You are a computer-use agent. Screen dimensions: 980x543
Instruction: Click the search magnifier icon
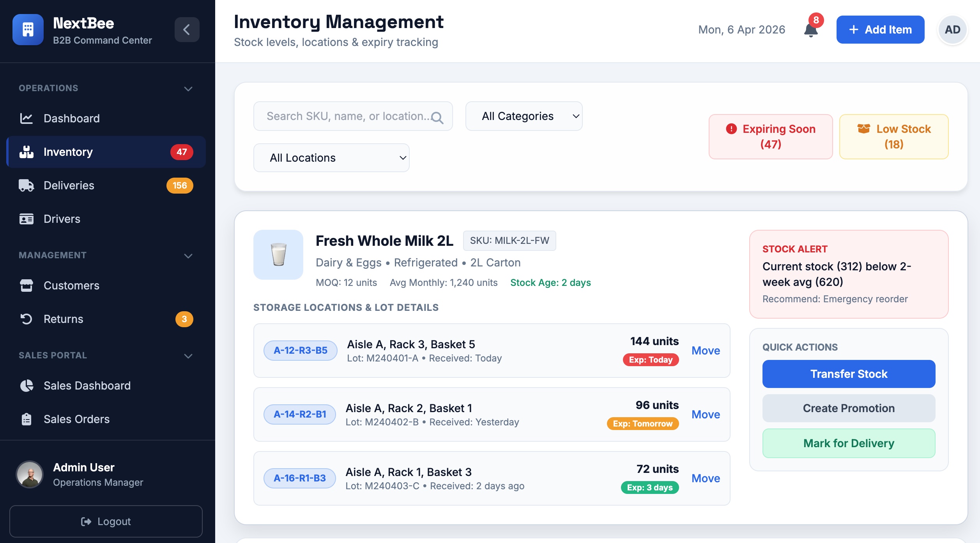coord(437,117)
